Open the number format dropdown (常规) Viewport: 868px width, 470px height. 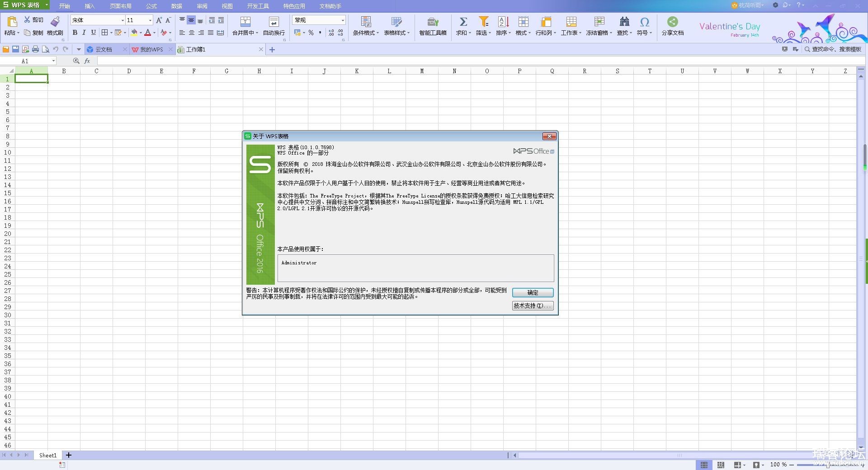click(342, 20)
